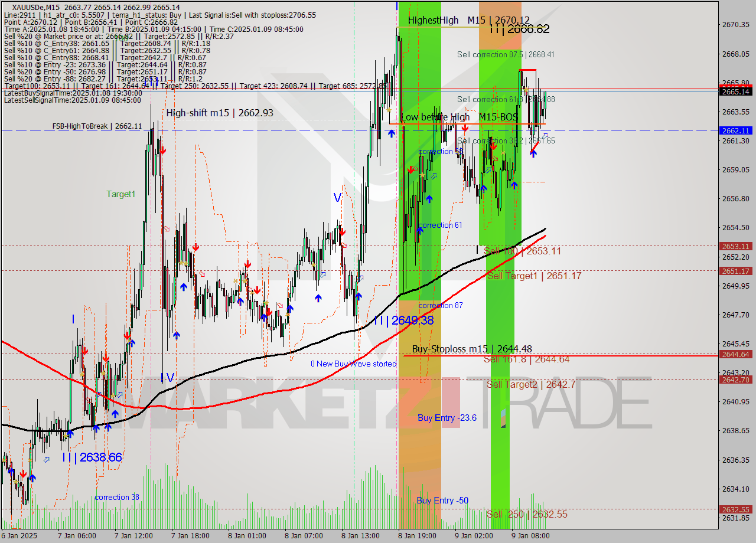Screen dimensions: 756x543
Task: Click the wave label II | 2638.66
Action: click(x=92, y=457)
